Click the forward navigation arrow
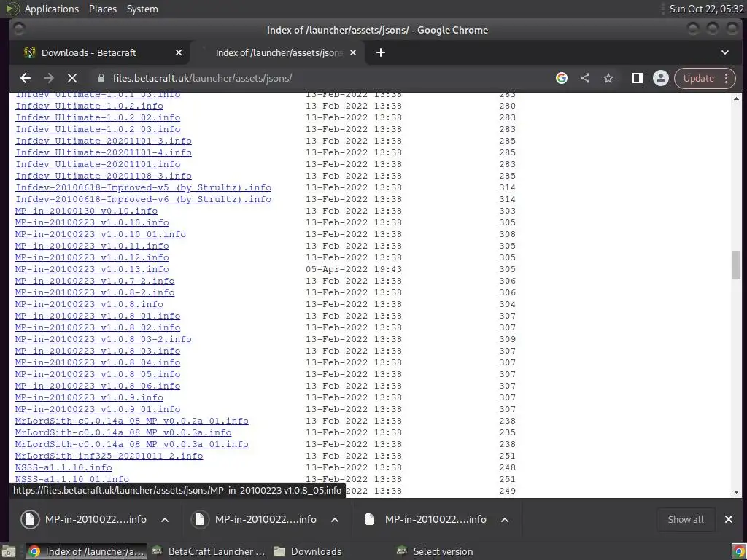747x560 pixels. click(49, 78)
